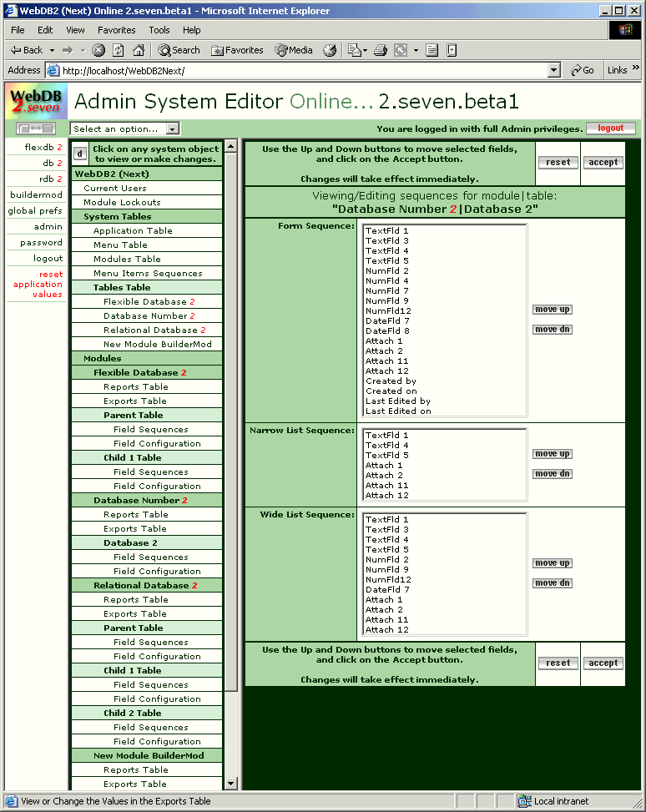Click the page icon in address bar
The height and width of the screenshot is (812, 646).
(53, 70)
